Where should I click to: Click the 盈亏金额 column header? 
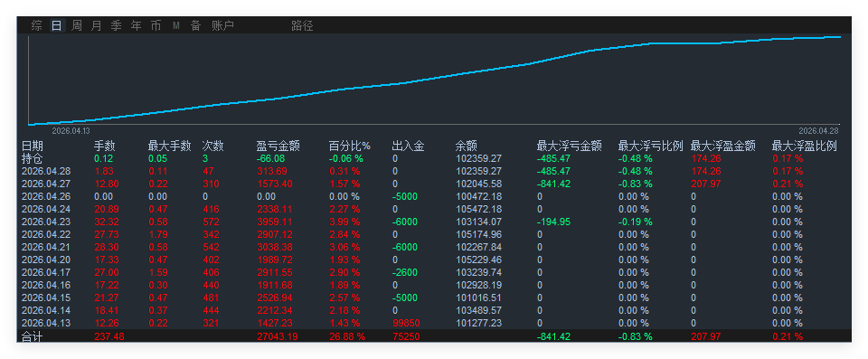pyautogui.click(x=278, y=146)
